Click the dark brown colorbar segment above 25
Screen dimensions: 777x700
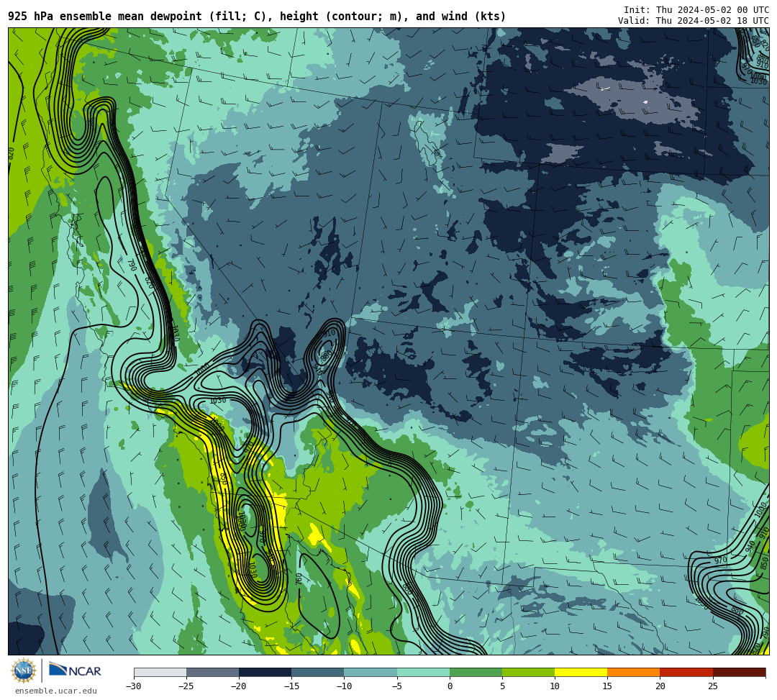(740, 672)
